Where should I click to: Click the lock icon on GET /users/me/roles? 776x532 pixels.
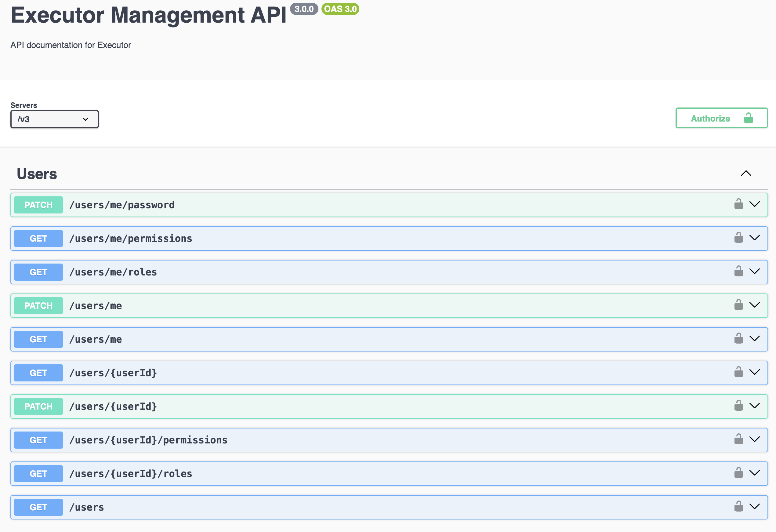[x=738, y=271]
